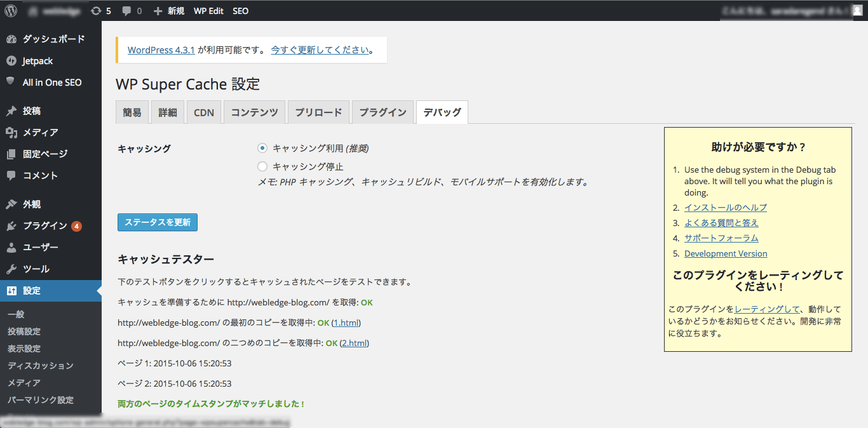Click the WP Super Cache 設定 page title

coord(187,84)
